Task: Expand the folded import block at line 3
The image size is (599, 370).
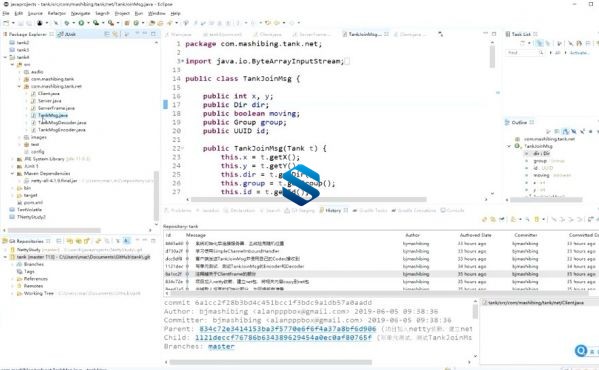Action: pos(183,61)
